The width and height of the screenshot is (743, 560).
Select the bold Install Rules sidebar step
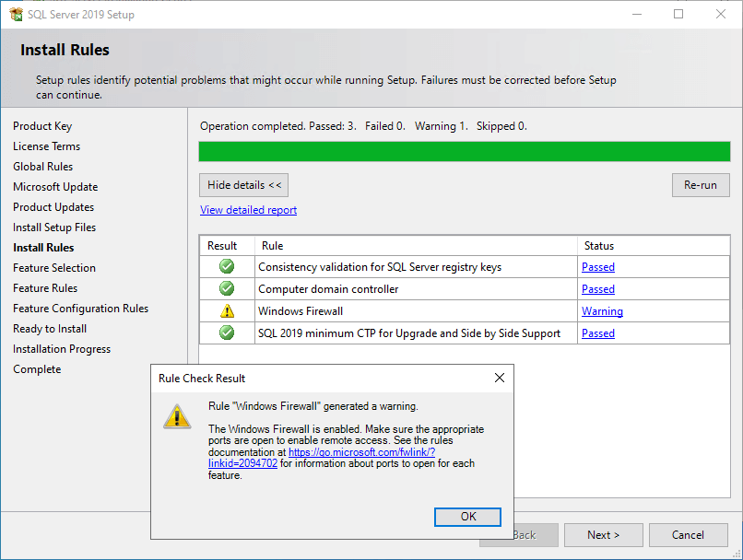[43, 248]
